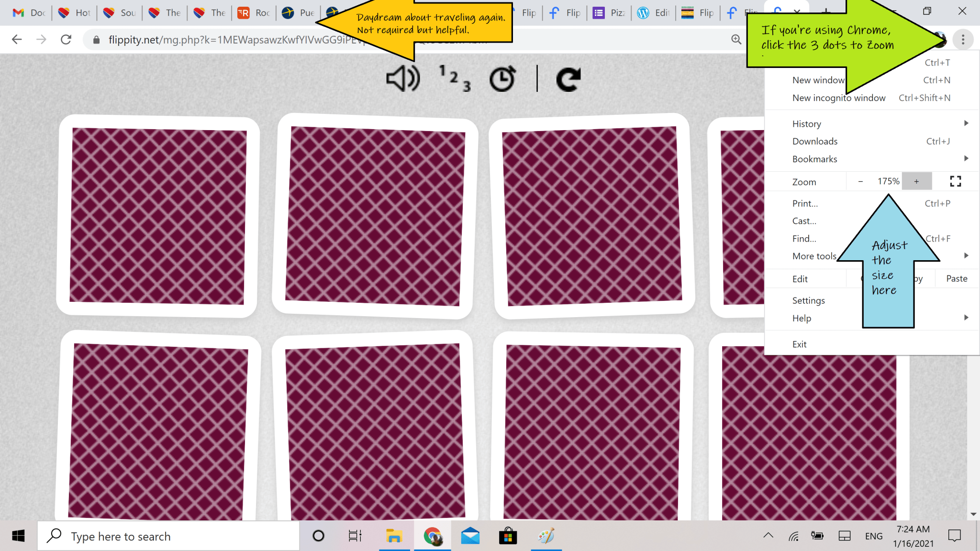The width and height of the screenshot is (980, 551).
Task: Open Settings from the Chrome menu
Action: (x=808, y=300)
